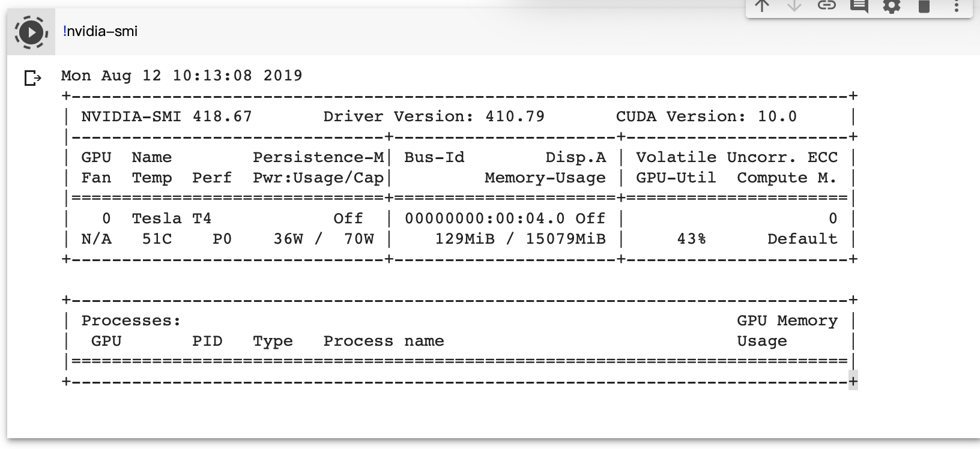The image size is (980, 449).
Task: Click the Processes section header
Action: (x=130, y=320)
